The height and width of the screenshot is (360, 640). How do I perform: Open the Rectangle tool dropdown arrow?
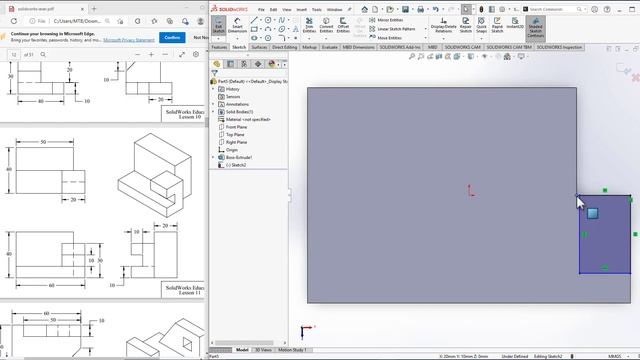pos(260,29)
